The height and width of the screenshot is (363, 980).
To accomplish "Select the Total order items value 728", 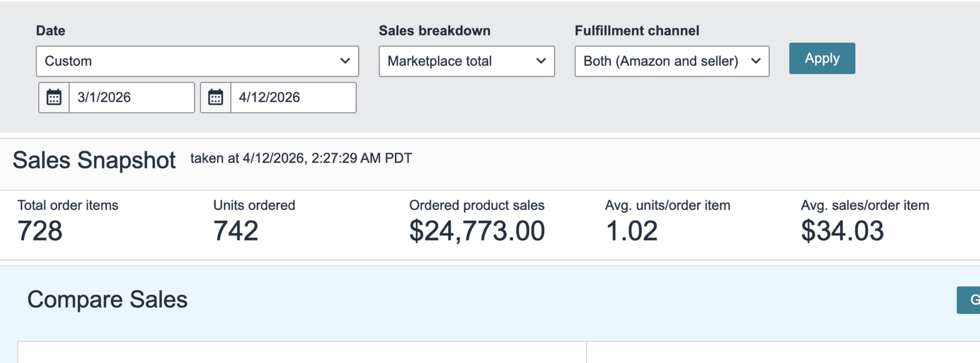I will 40,231.
